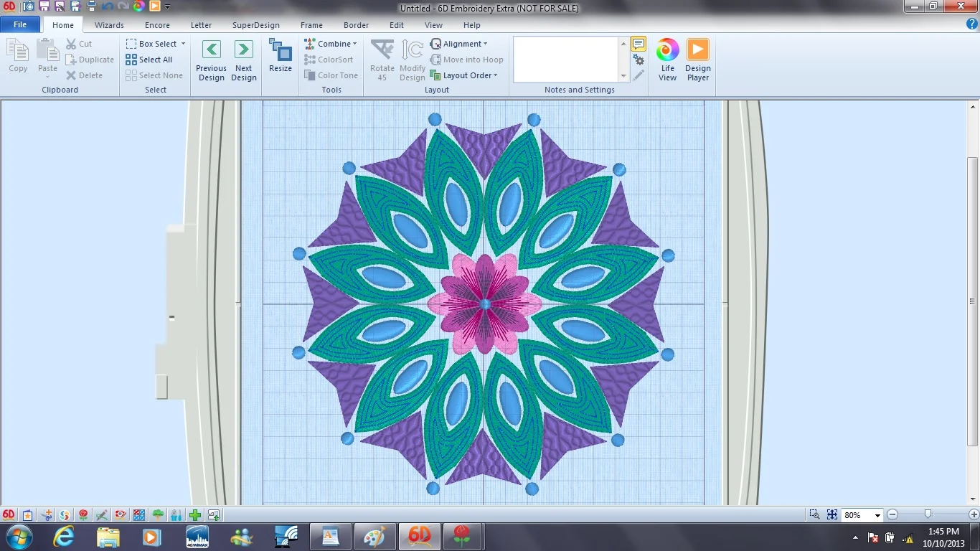Click the Save As icon with a pencil
Viewport: 980px width, 551px height.
[x=60, y=6]
